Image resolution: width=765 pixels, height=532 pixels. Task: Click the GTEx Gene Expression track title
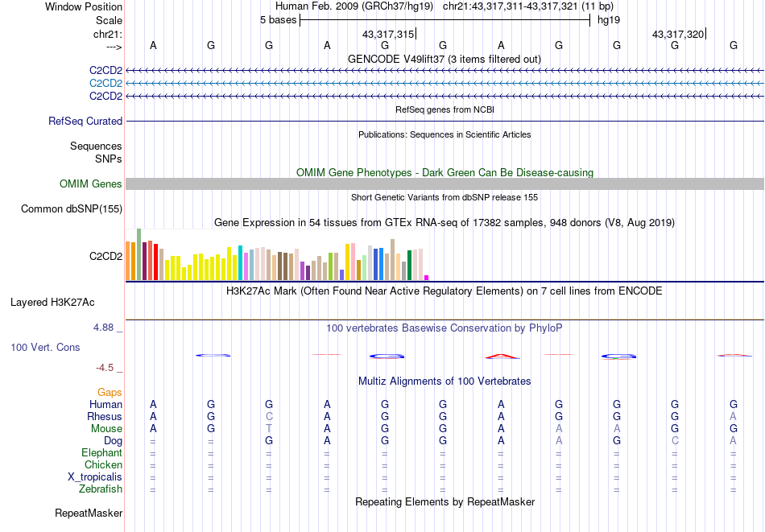coord(445,223)
